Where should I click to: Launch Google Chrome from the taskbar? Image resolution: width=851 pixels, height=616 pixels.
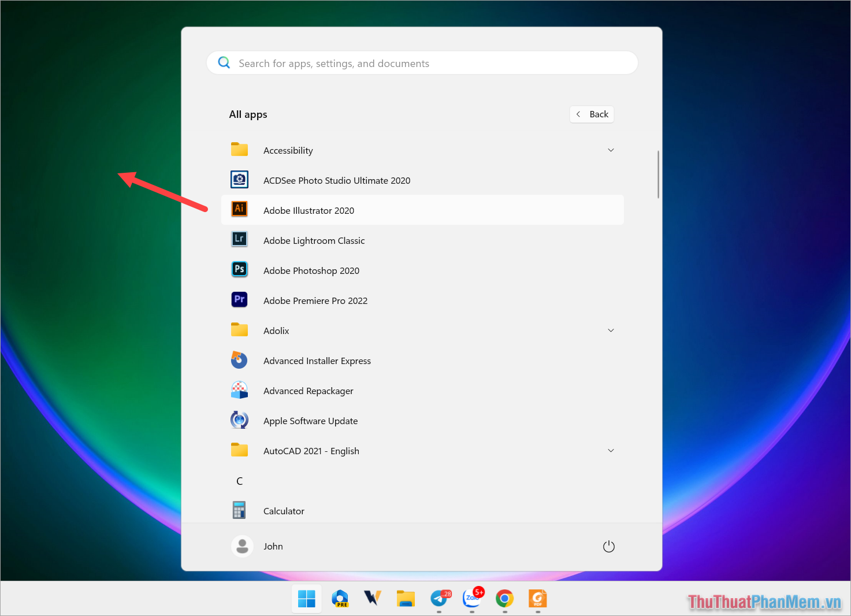point(504,599)
